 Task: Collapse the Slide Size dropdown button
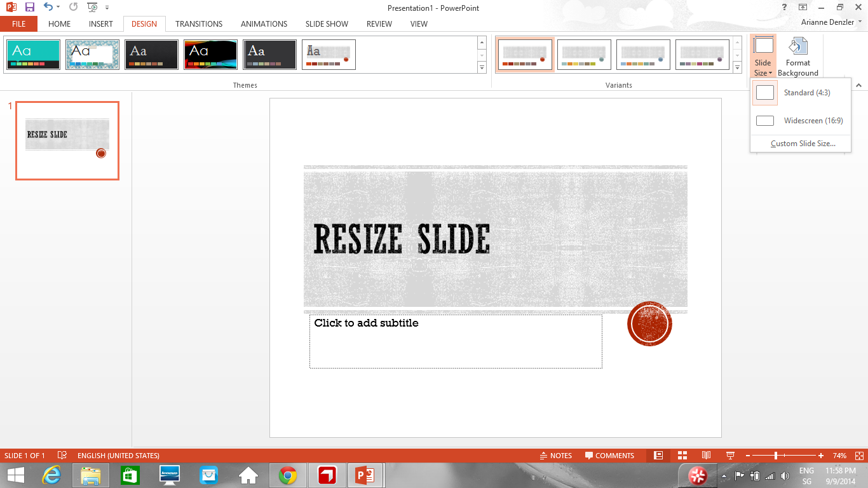[763, 57]
